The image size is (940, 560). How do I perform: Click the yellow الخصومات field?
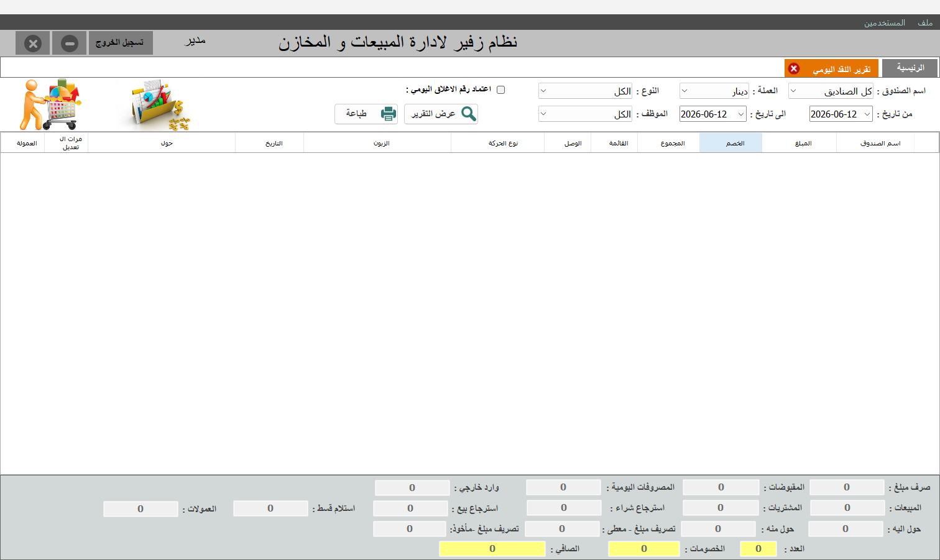pyautogui.click(x=644, y=549)
